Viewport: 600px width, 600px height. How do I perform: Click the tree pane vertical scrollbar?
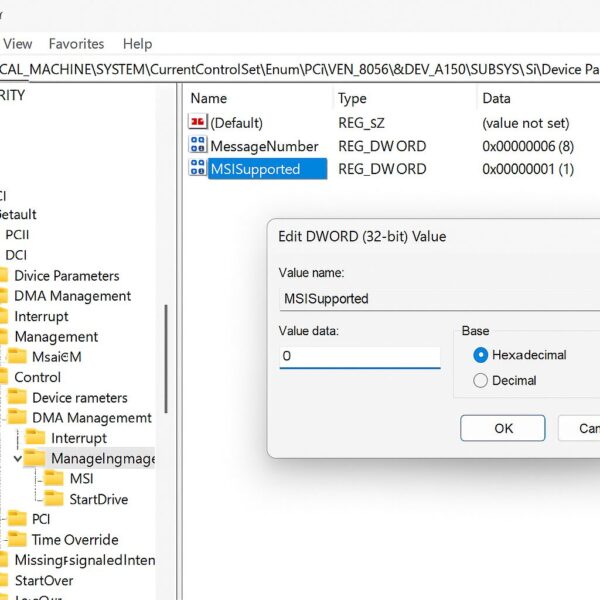[x=166, y=359]
